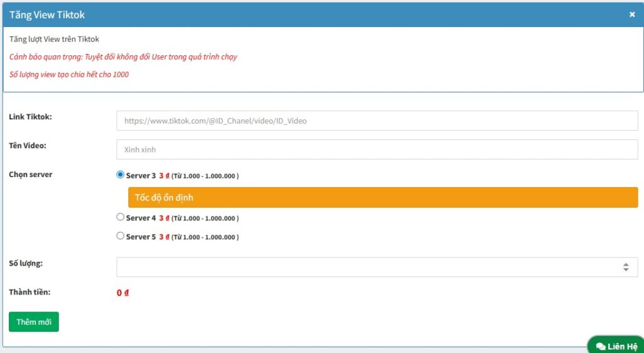The height and width of the screenshot is (353, 644).
Task: Click the red warning text Cảnh báo quan trọng
Action: [x=123, y=57]
